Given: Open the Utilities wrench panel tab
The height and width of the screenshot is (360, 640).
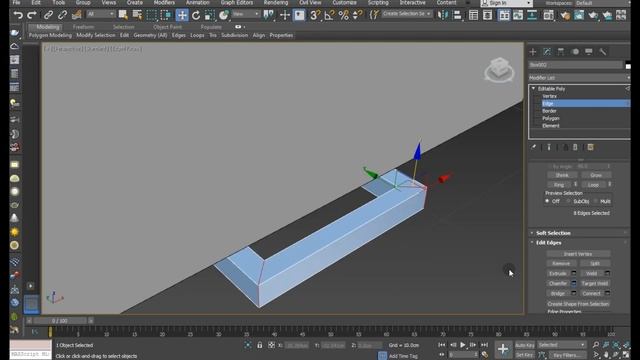Looking at the screenshot, I should pos(603,51).
